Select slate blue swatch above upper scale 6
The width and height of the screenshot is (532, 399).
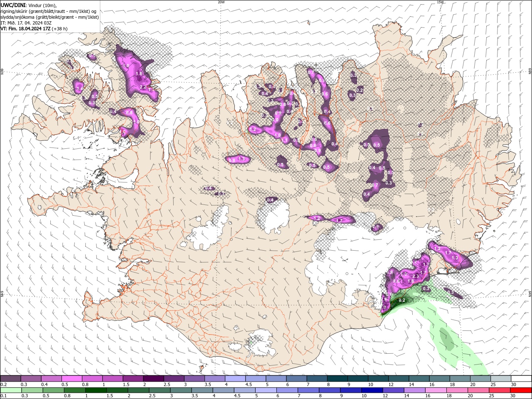coord(296,379)
